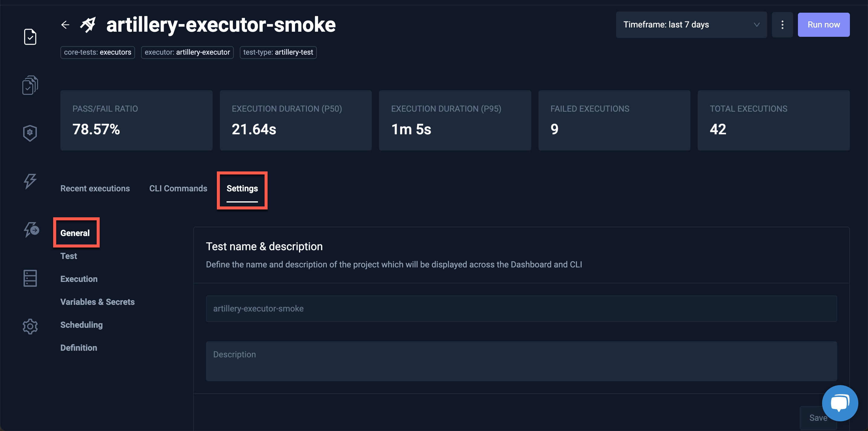Click the back arrow next to the test title

65,24
